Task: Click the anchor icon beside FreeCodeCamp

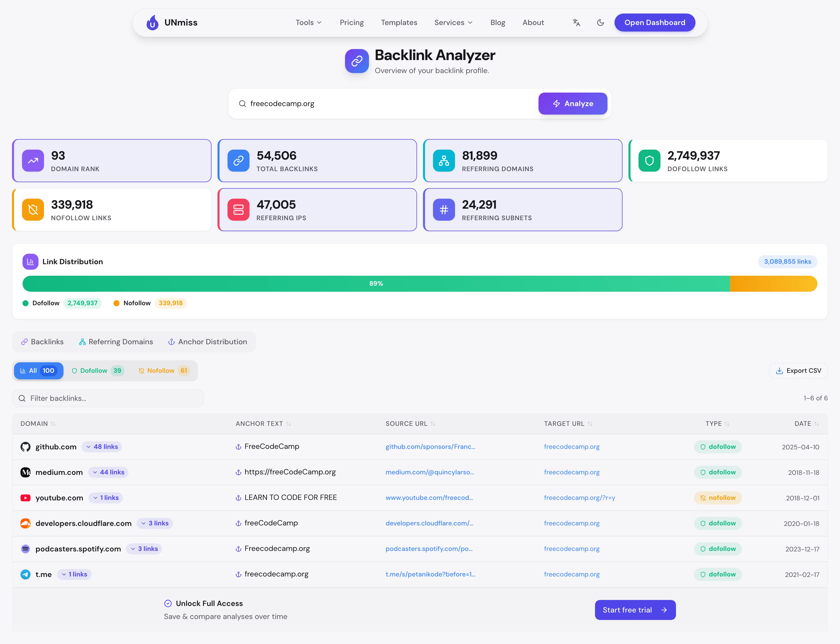Action: click(238, 447)
